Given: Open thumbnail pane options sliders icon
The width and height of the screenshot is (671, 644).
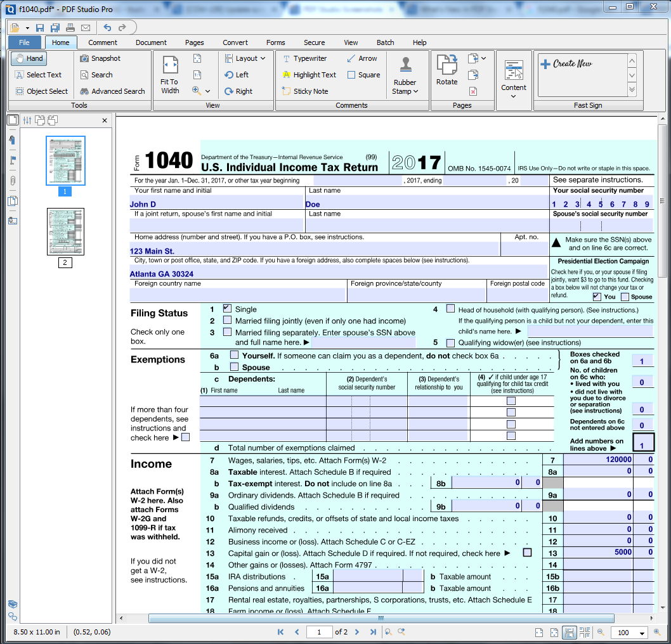Looking at the screenshot, I should [27, 120].
